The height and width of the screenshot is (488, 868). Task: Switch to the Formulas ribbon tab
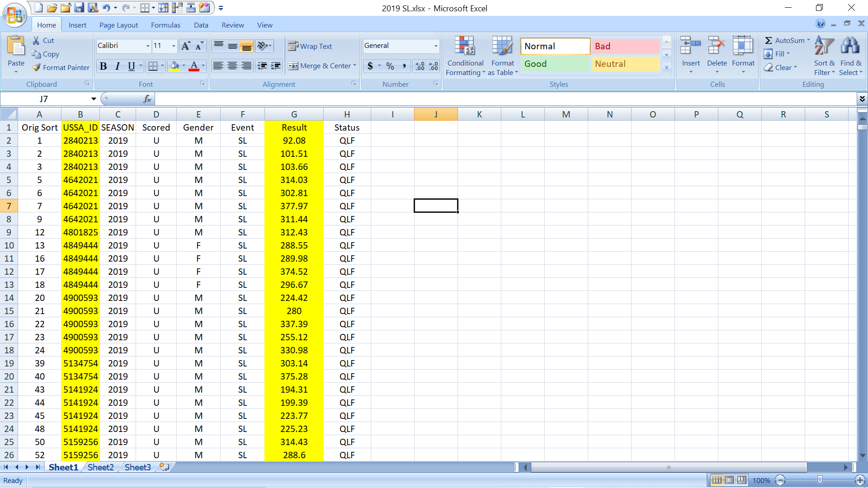[165, 25]
